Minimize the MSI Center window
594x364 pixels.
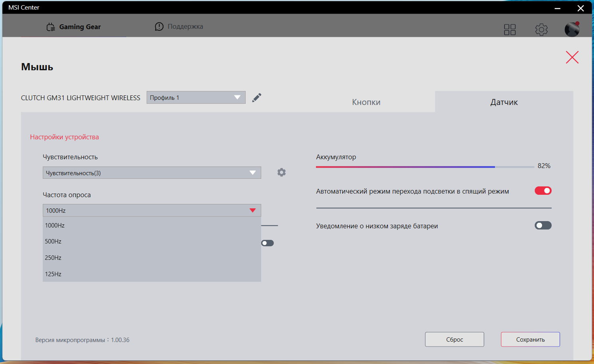coord(557,8)
